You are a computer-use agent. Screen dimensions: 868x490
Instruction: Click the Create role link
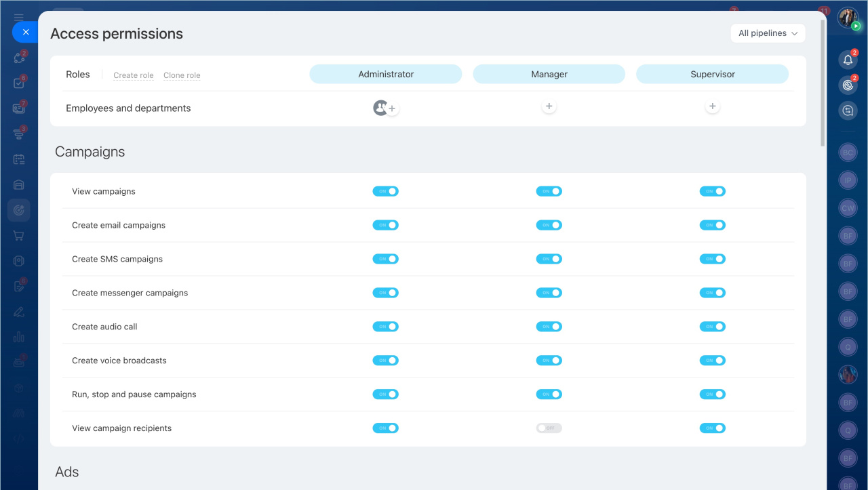pos(134,75)
